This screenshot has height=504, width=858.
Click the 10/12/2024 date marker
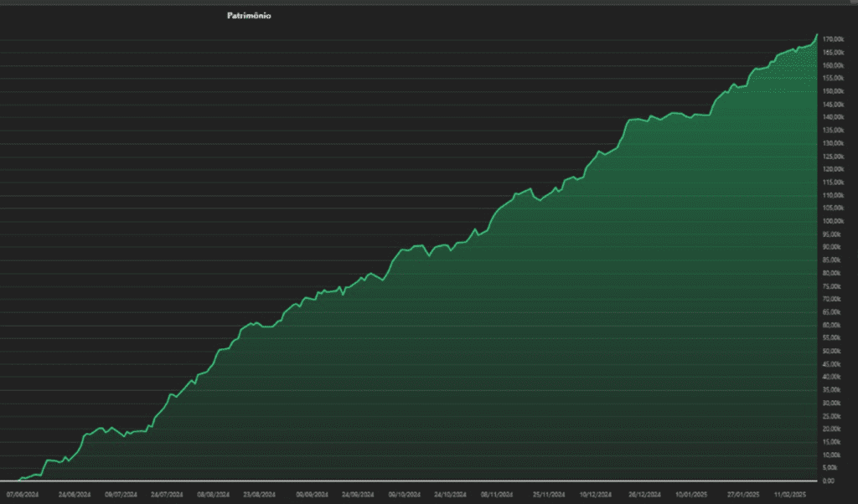coord(598,495)
